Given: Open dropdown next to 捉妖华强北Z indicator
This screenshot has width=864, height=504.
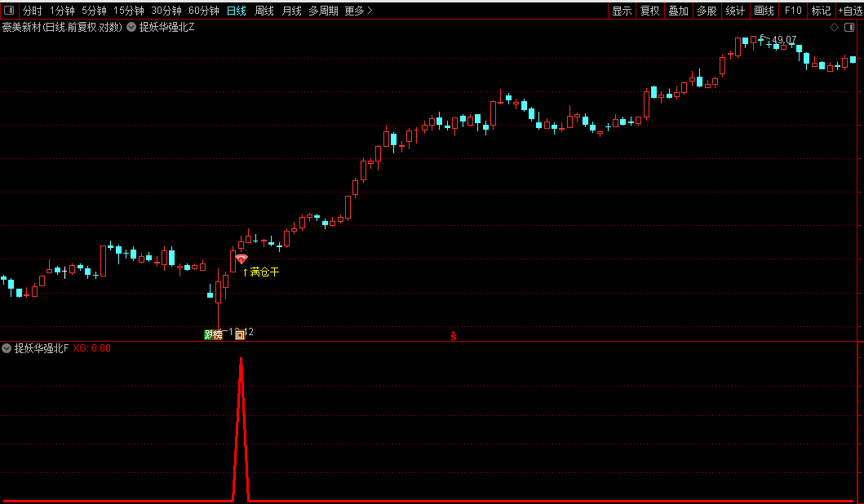Looking at the screenshot, I should click(131, 27).
